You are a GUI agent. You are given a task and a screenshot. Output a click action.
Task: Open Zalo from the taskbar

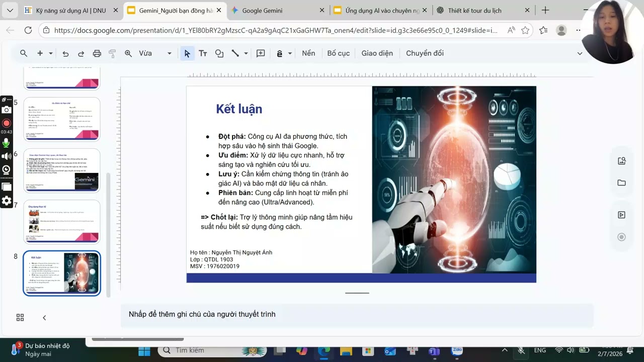(x=457, y=350)
